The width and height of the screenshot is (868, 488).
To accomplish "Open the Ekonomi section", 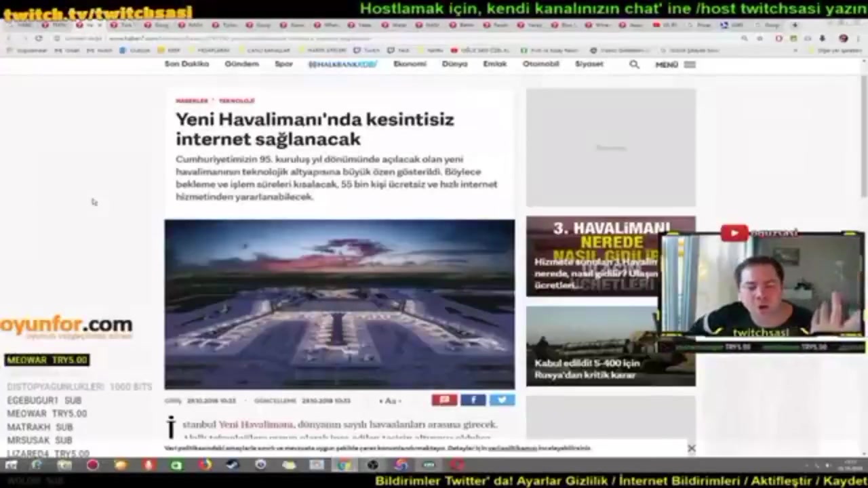I will click(x=410, y=64).
